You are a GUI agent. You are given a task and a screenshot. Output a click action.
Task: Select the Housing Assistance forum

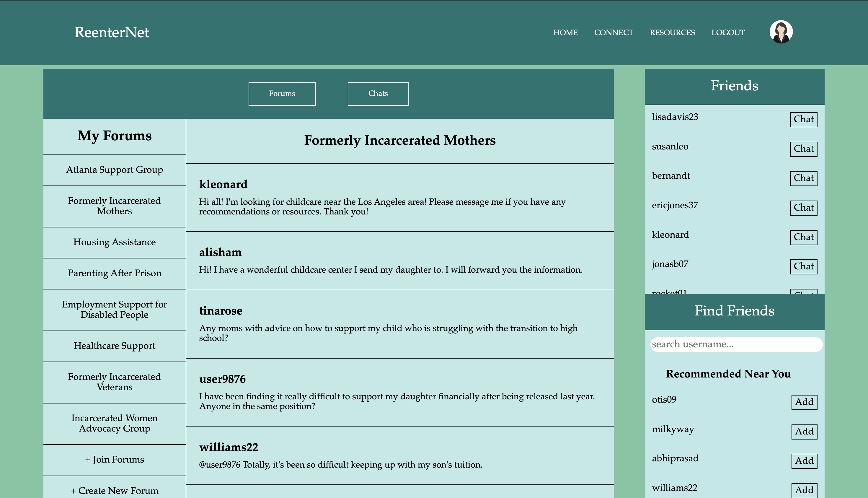pyautogui.click(x=115, y=242)
